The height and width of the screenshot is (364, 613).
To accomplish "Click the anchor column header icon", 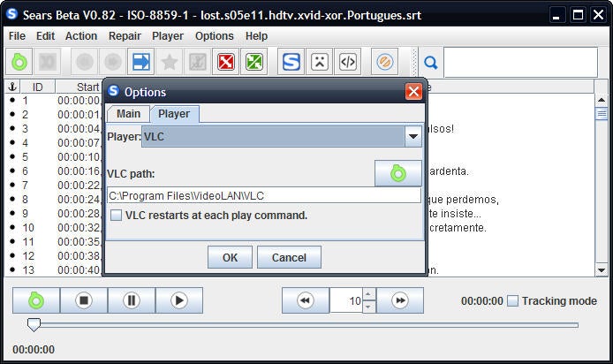I will (12, 87).
